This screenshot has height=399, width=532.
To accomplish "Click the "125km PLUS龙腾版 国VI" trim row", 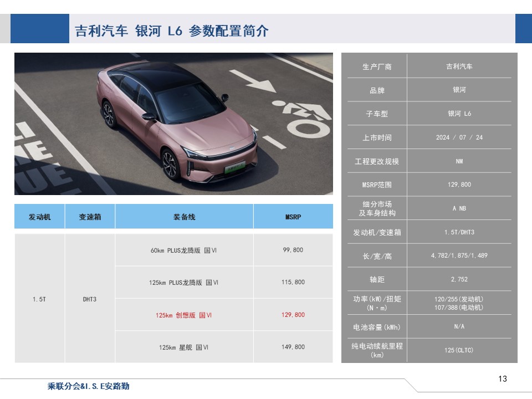I will (183, 283).
